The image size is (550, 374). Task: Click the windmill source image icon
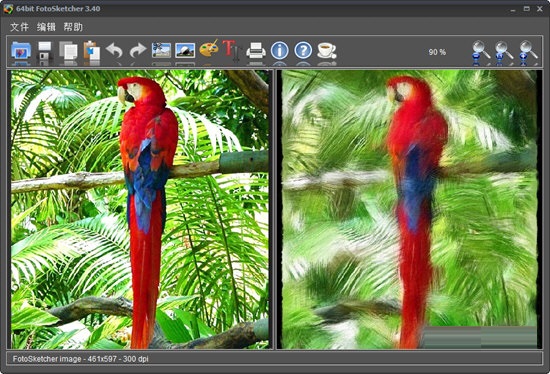(161, 50)
